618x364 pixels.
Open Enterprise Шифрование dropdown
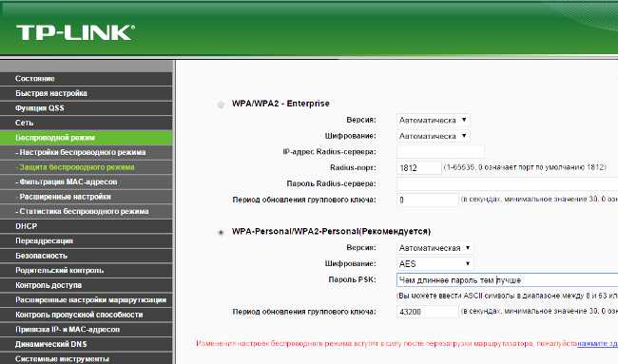[433, 136]
